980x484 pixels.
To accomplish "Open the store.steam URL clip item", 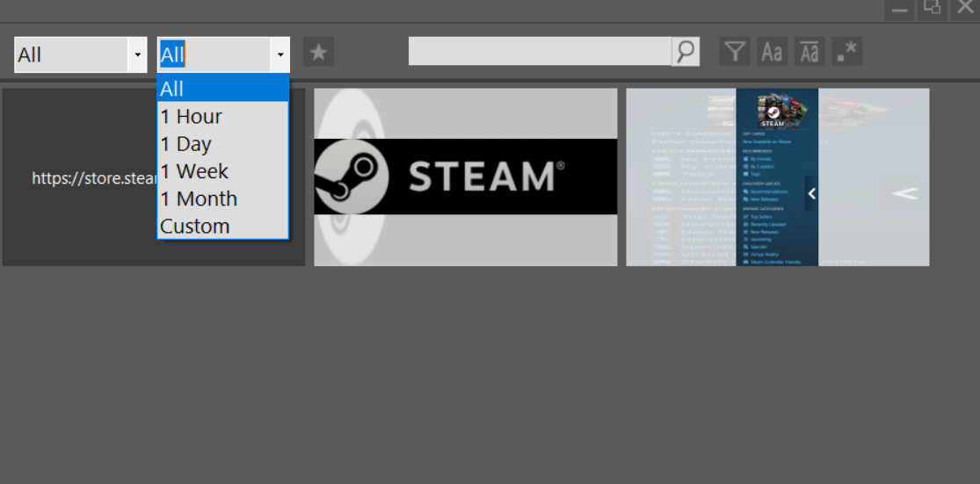I will tap(79, 177).
